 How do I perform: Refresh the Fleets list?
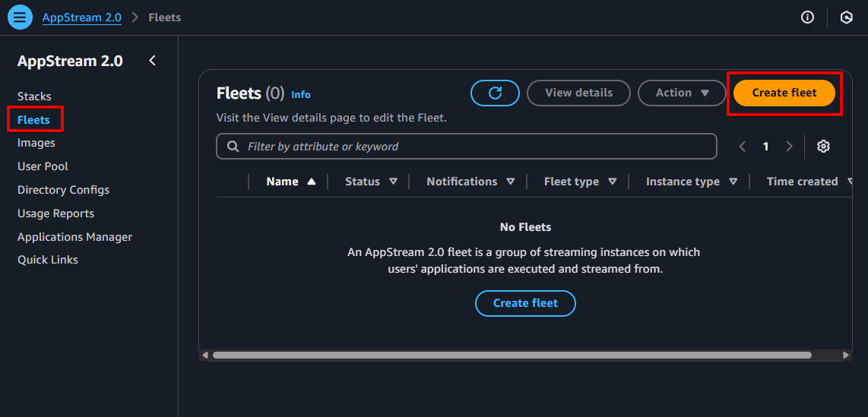click(495, 93)
